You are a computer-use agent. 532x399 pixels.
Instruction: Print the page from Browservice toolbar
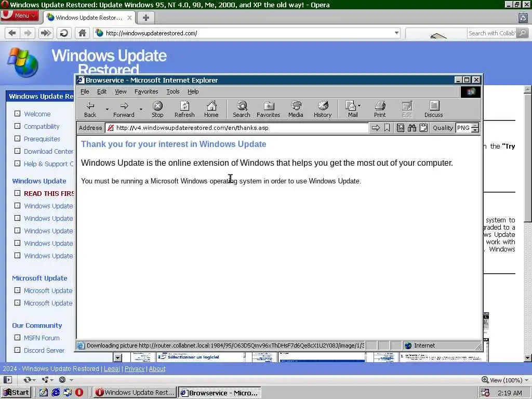pos(380,109)
